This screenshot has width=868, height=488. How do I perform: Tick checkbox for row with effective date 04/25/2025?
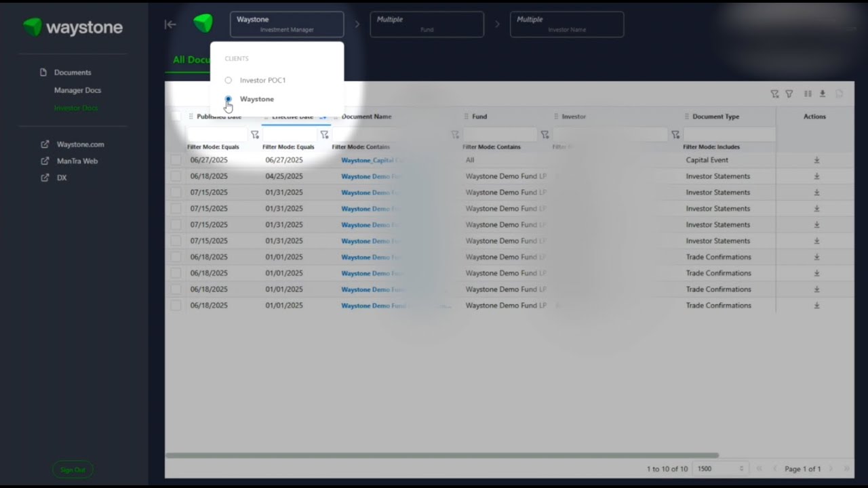[176, 176]
